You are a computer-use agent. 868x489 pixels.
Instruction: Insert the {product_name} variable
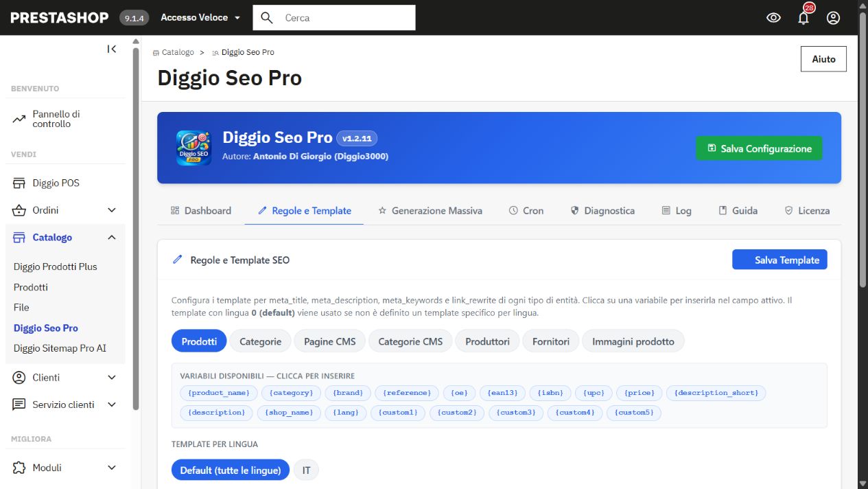[x=219, y=393]
